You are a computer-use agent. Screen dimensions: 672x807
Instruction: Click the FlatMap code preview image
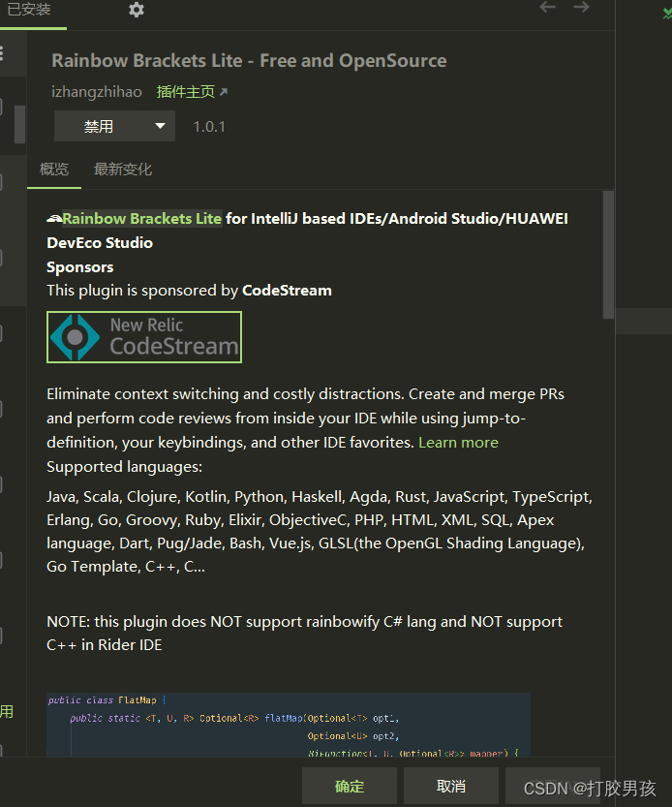coord(289,725)
